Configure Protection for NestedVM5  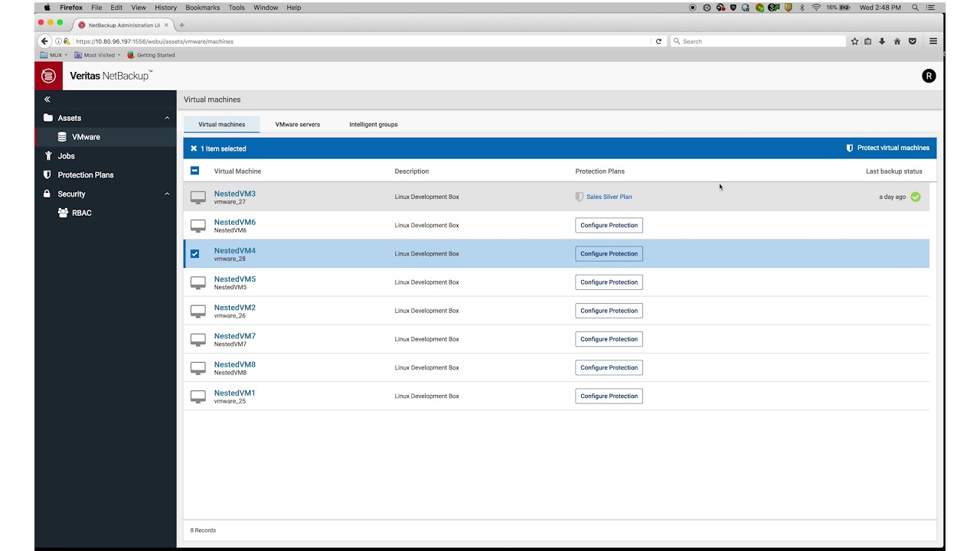click(x=609, y=282)
